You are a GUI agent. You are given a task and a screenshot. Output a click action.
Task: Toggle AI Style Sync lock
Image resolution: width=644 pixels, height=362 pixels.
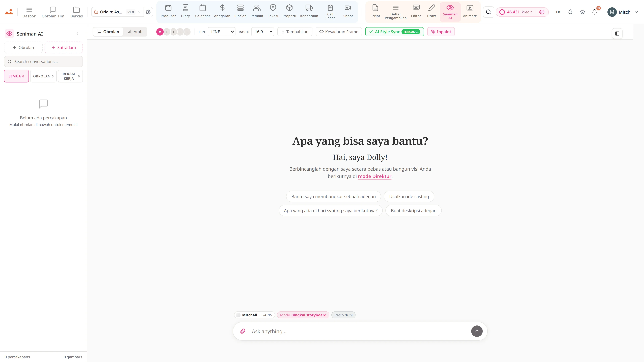[394, 32]
